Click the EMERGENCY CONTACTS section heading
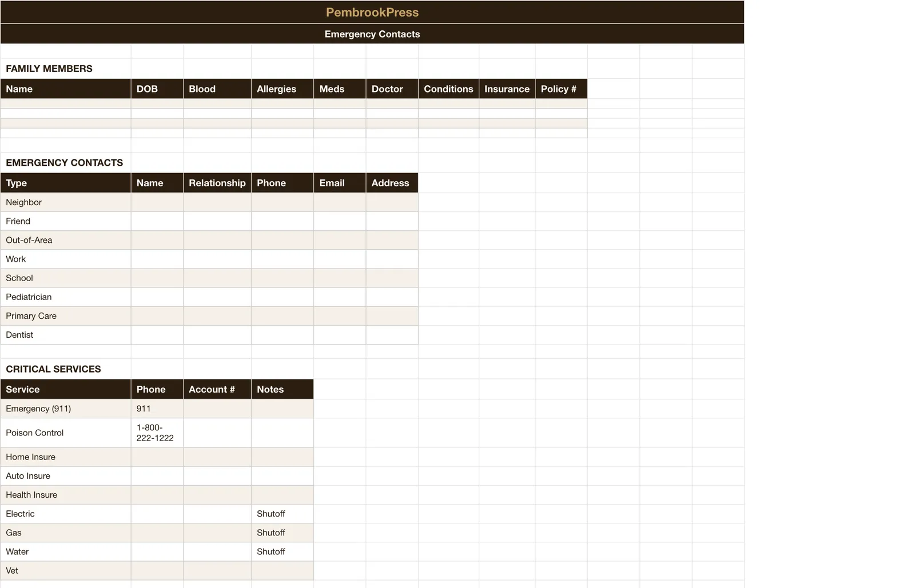Viewport: 915px width, 588px height. click(66, 163)
